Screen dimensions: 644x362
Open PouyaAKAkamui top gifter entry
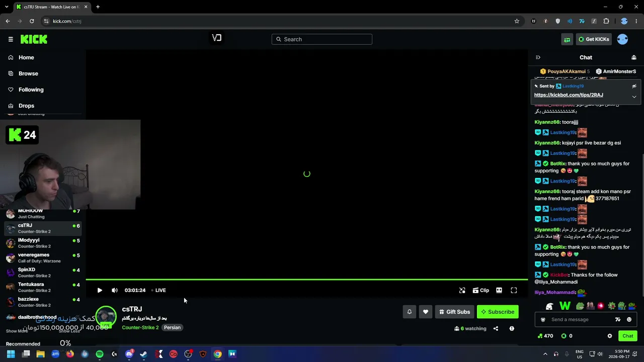point(565,71)
